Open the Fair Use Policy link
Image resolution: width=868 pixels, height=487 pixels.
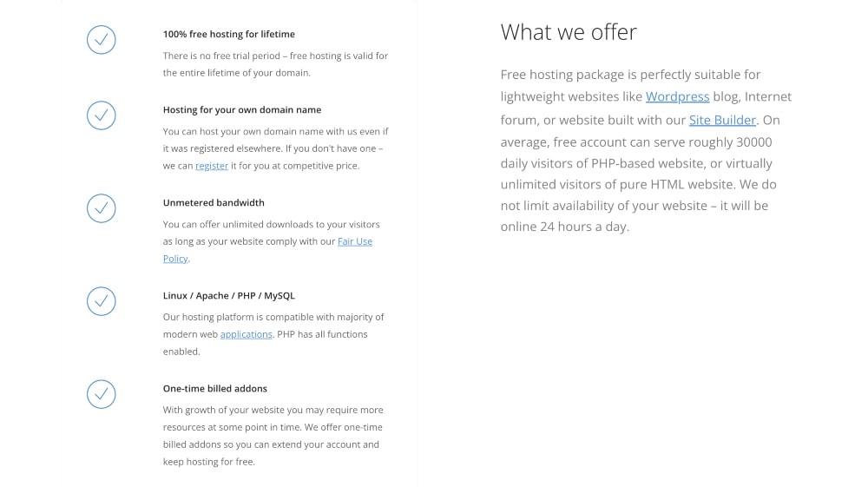[354, 241]
